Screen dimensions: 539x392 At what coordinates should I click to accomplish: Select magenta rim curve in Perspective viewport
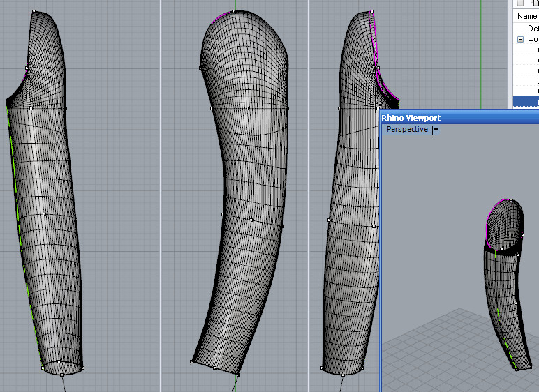click(496, 206)
